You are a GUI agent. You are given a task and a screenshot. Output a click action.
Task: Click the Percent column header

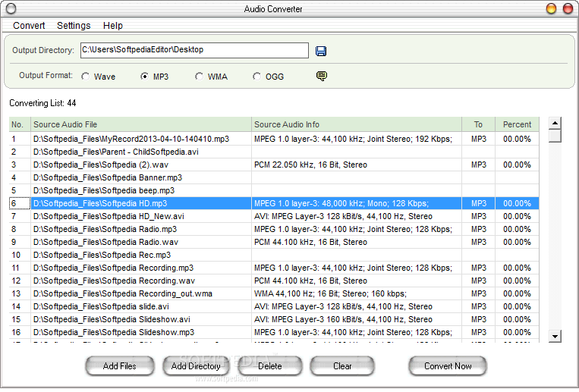pyautogui.click(x=517, y=124)
